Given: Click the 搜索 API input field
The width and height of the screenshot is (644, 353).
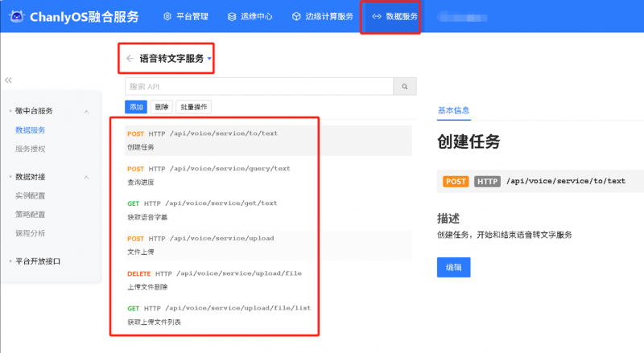Looking at the screenshot, I should [258, 86].
